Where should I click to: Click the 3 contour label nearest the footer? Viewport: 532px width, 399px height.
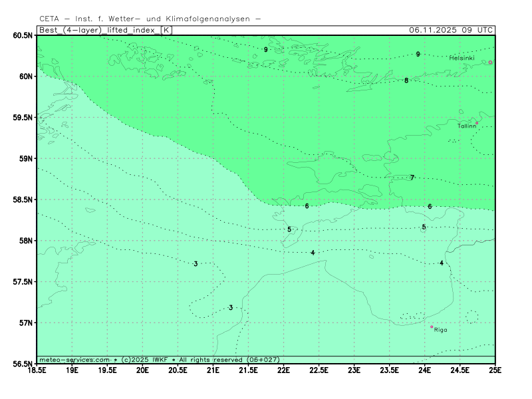coord(231,308)
